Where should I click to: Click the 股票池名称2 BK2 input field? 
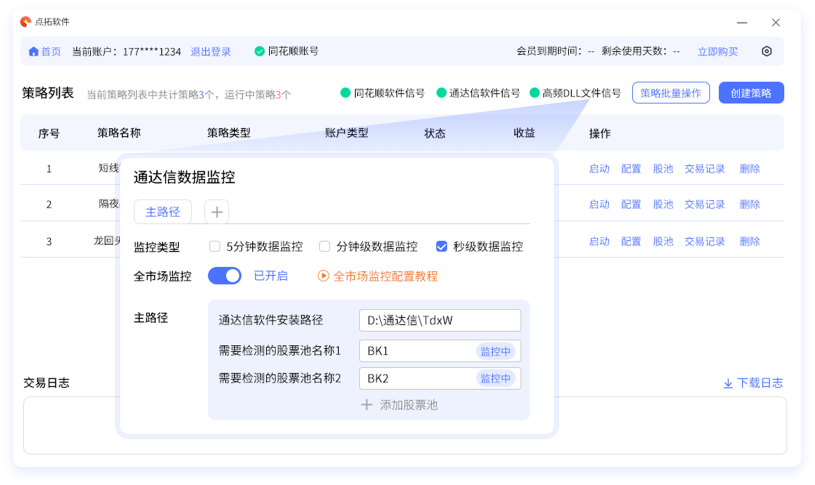[440, 378]
